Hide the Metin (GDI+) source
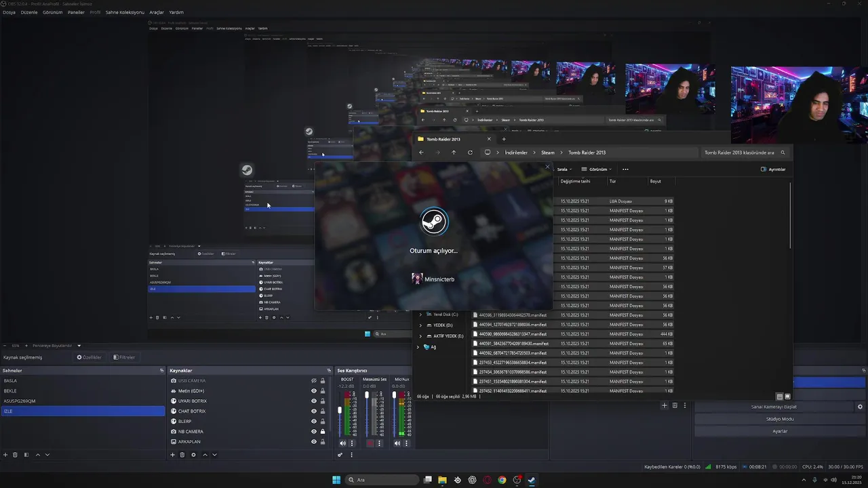868x488 pixels. 314,391
